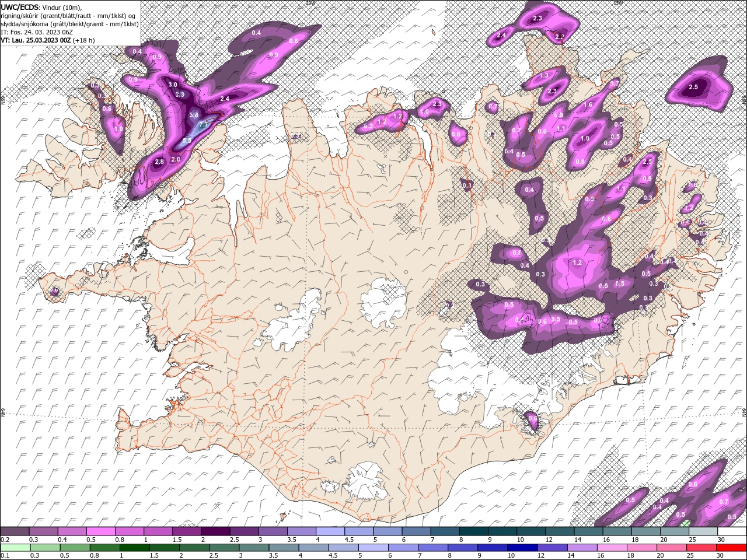Click the label '16' on the green legend row
The height and width of the screenshot is (560, 747).
click(x=601, y=556)
